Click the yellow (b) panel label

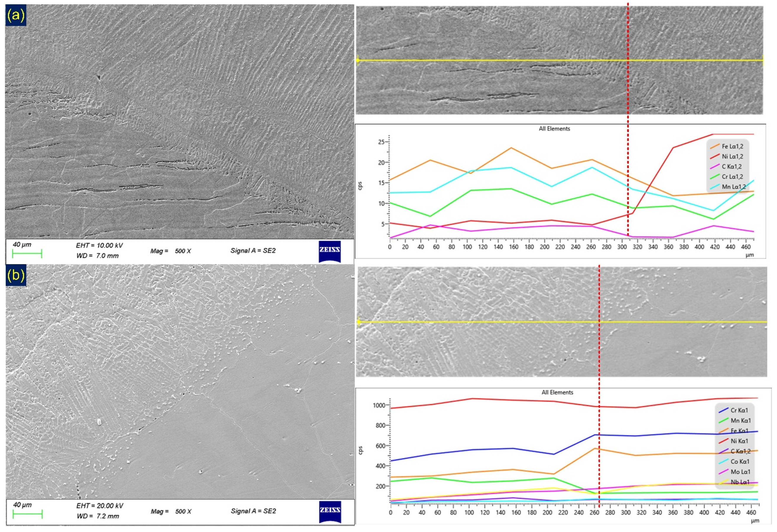coord(16,275)
